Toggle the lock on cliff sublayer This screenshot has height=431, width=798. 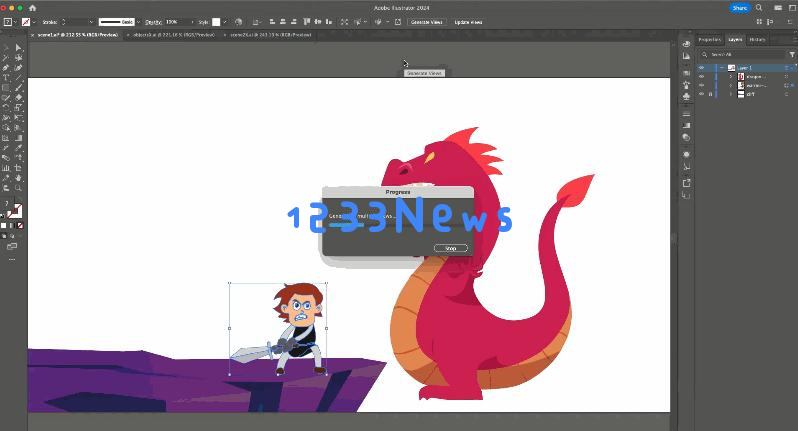(710, 94)
